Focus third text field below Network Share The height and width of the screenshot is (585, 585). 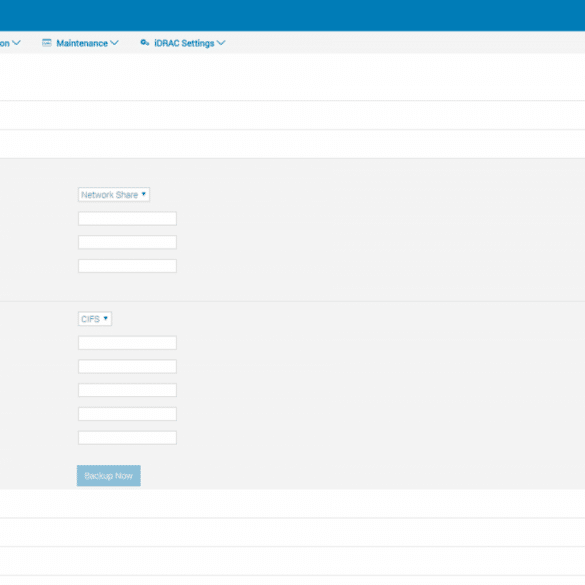click(127, 266)
